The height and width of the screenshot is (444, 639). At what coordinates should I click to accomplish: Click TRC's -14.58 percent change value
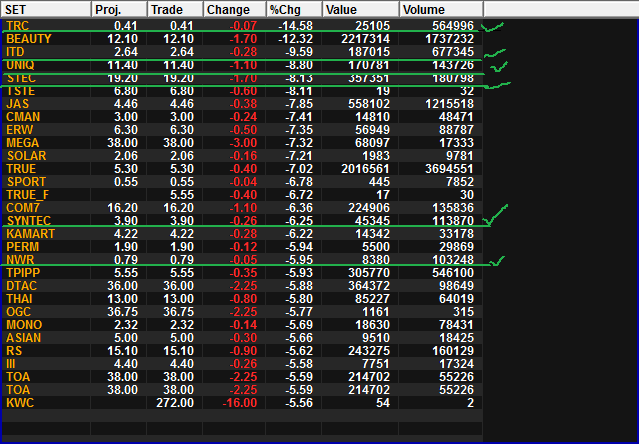pyautogui.click(x=295, y=26)
